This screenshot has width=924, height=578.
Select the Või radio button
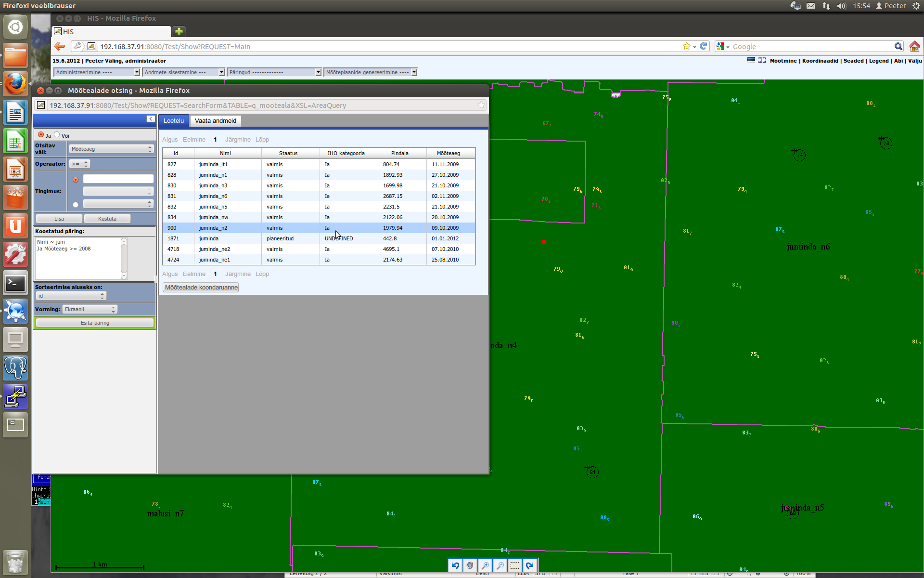click(57, 135)
